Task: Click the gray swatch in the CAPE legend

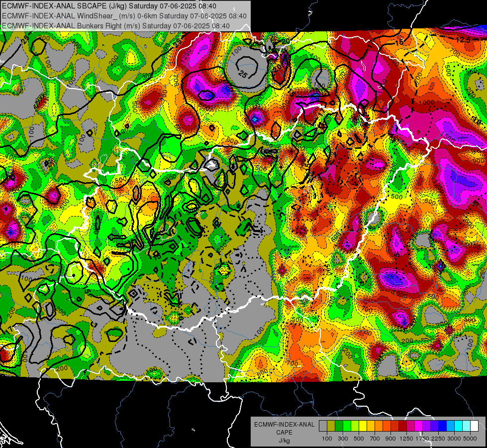Action: coord(323,426)
